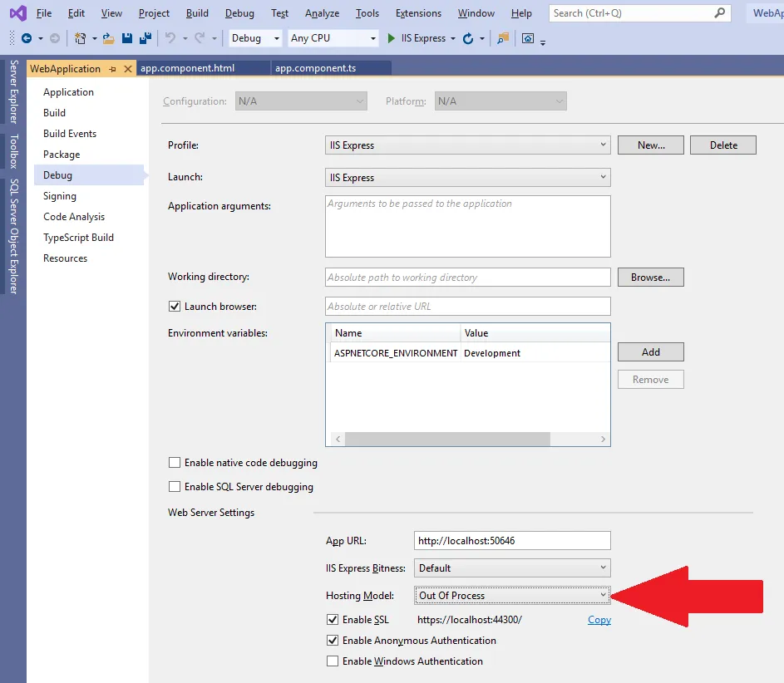Click the Find in Files toolbar icon
This screenshot has height=683, width=784.
point(503,38)
